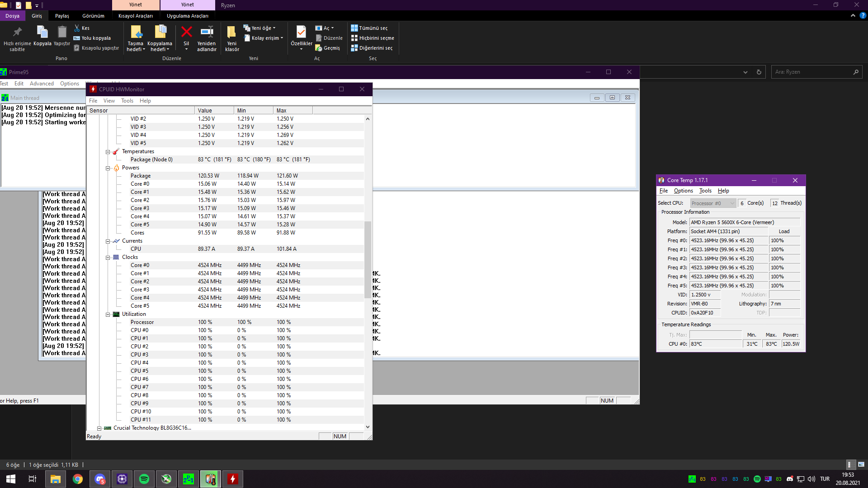Click the Min column header in HWMonitor

point(254,111)
